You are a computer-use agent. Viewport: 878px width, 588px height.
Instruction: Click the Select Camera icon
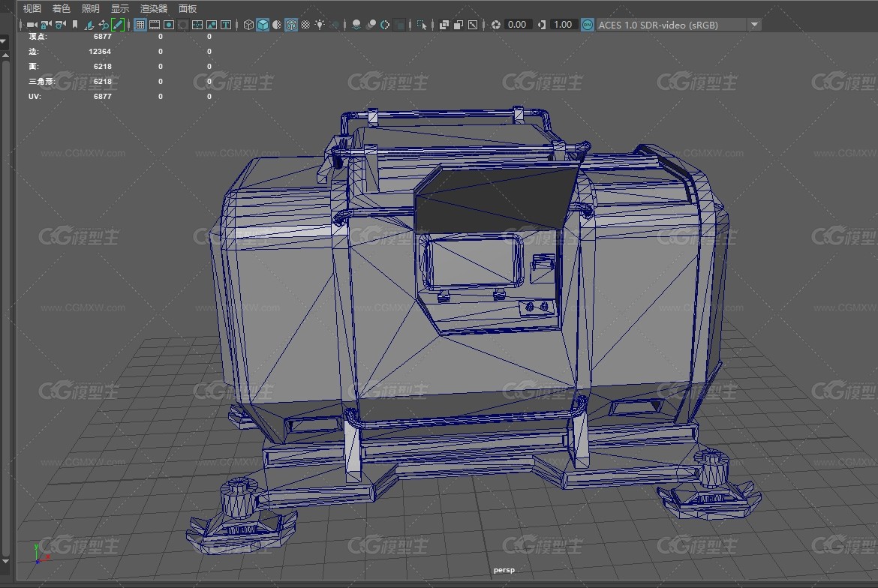point(32,25)
